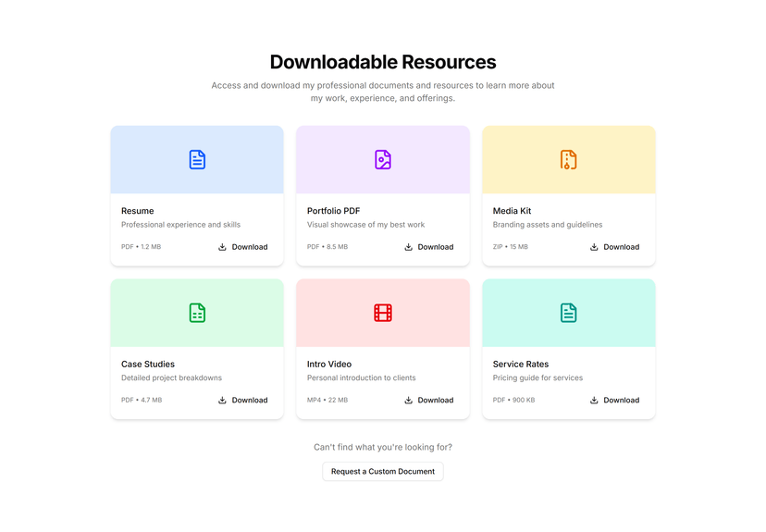Download the Resume PDF
Viewport: 766px width, 532px height.
[242, 247]
